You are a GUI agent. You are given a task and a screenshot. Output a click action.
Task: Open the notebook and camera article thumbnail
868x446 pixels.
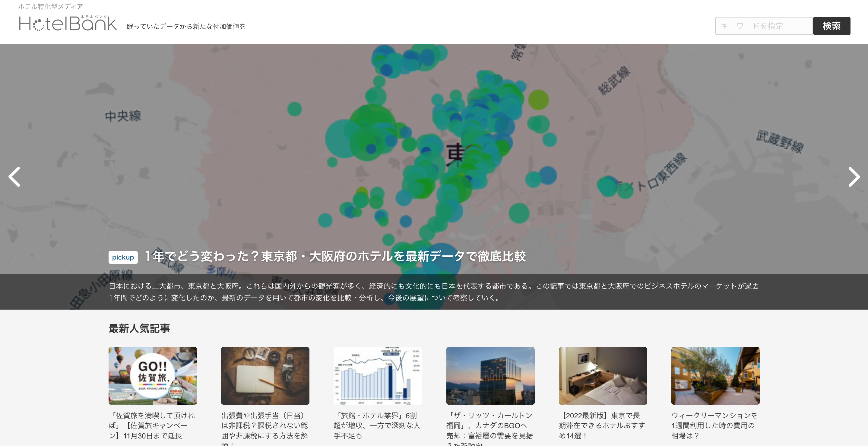point(265,376)
